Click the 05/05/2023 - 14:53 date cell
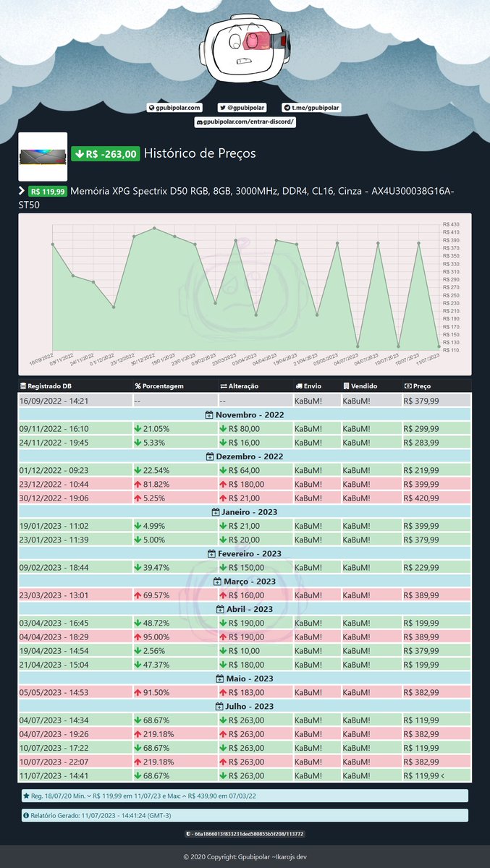 75,692
